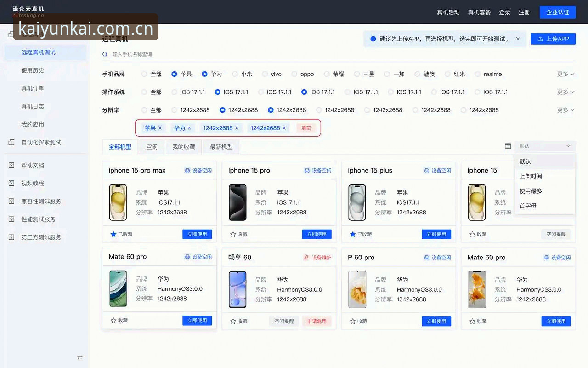Remove the 华为 filter tag
Viewport: 588px width, 368px height.
click(x=189, y=128)
